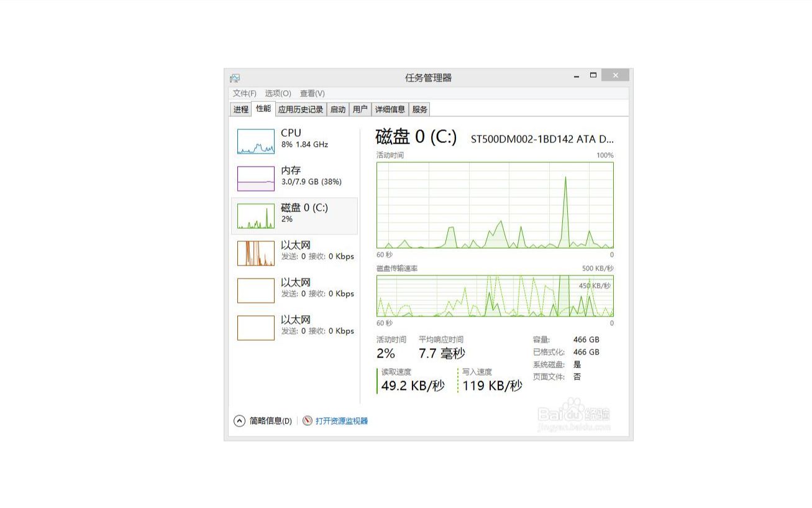Click the 7.7 毫秒 response time value
The image size is (812, 508).
pyautogui.click(x=442, y=354)
